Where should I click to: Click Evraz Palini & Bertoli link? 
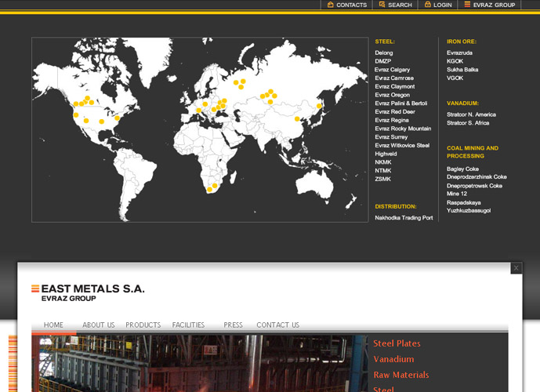400,103
